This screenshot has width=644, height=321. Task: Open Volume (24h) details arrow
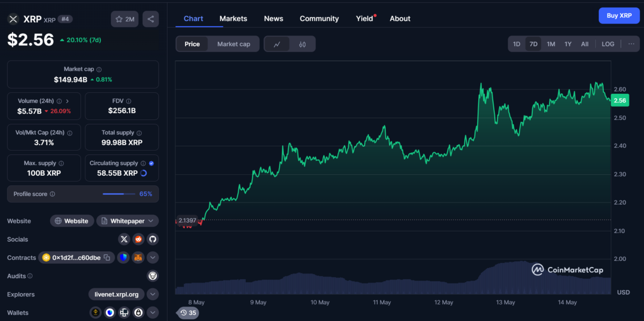[68, 101]
